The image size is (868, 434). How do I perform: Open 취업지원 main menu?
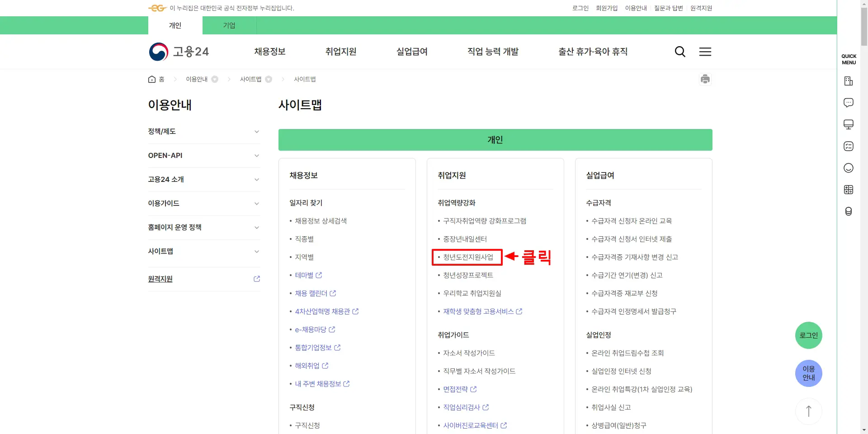click(x=341, y=52)
